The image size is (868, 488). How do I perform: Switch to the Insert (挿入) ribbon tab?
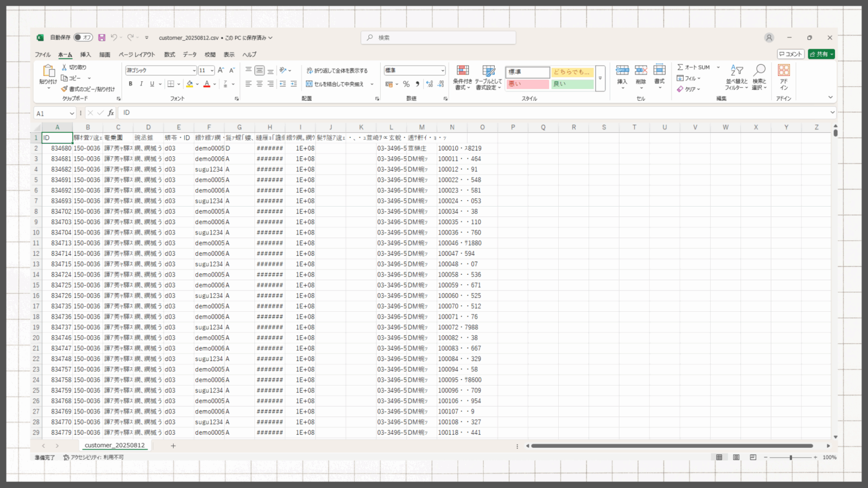(x=85, y=55)
